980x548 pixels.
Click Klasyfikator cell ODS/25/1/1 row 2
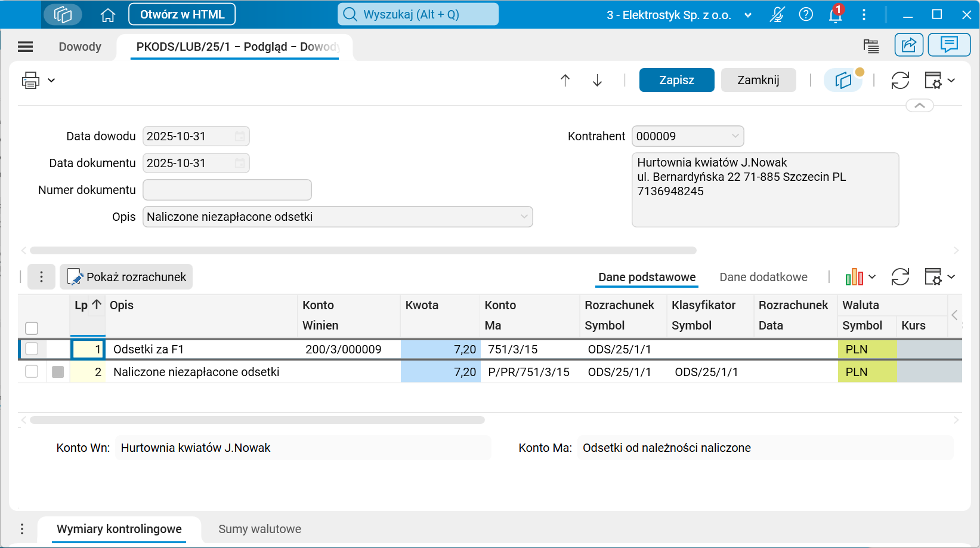click(710, 372)
